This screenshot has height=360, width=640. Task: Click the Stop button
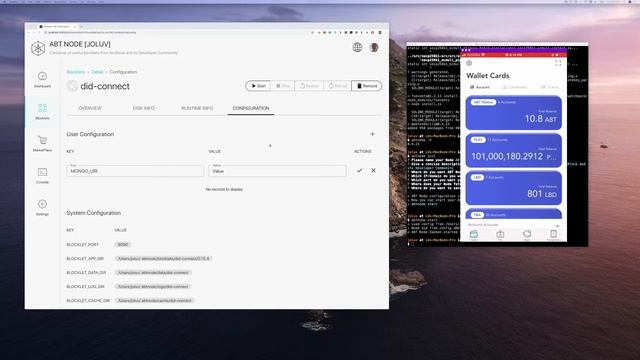point(282,86)
